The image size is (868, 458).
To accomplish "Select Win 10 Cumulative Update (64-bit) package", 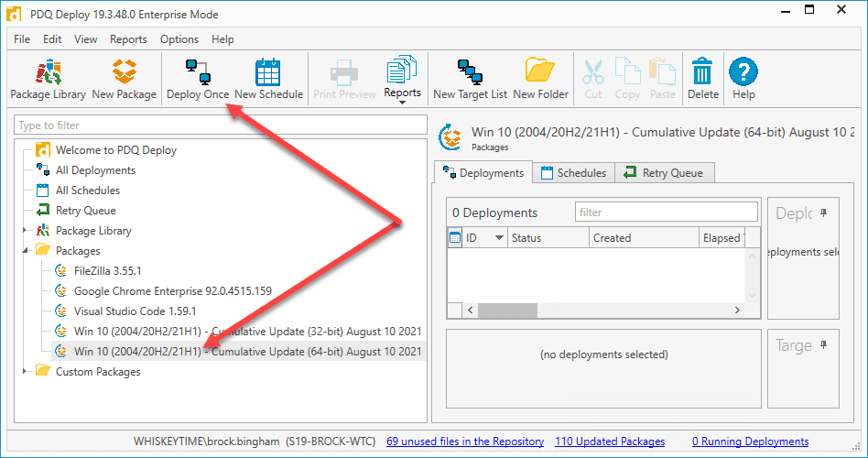I will [x=247, y=352].
